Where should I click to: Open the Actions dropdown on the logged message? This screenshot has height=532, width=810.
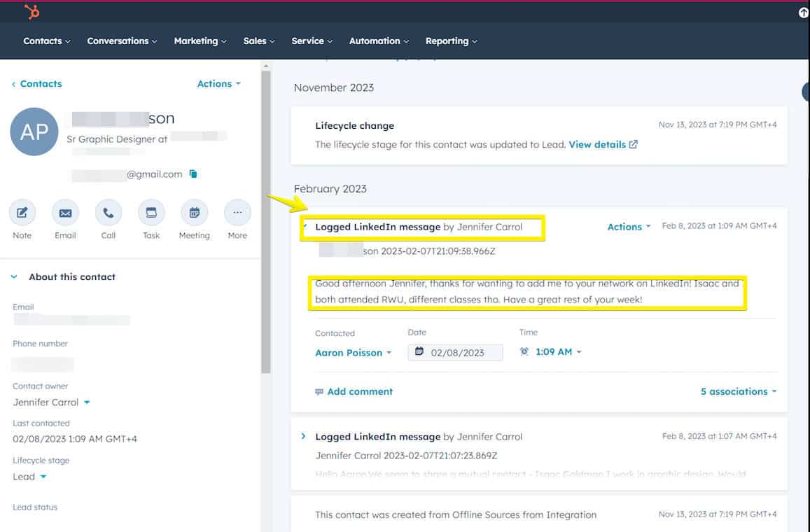coord(627,227)
